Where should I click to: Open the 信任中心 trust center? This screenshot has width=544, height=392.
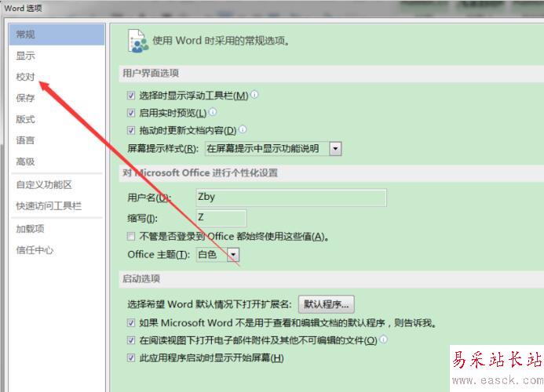(x=35, y=250)
